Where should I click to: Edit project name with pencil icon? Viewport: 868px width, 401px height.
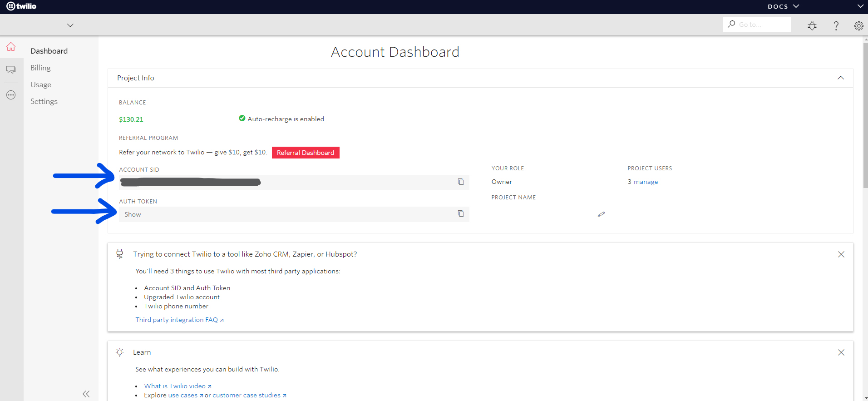pyautogui.click(x=601, y=214)
